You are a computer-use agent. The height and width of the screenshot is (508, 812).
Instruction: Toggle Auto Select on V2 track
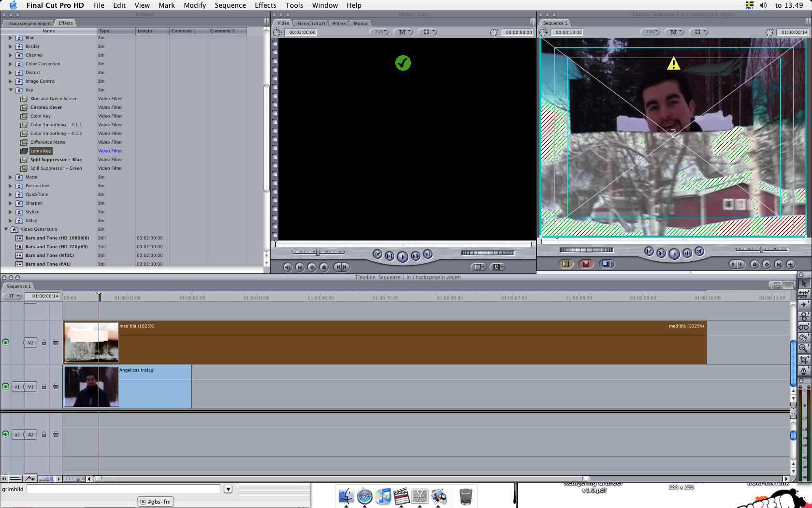click(x=56, y=343)
